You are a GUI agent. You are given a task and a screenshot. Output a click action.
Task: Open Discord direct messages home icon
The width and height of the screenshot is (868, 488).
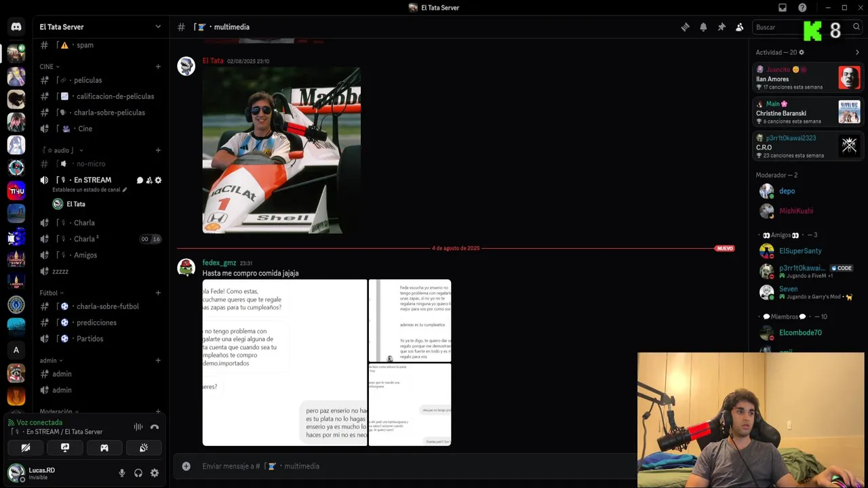pos(16,27)
